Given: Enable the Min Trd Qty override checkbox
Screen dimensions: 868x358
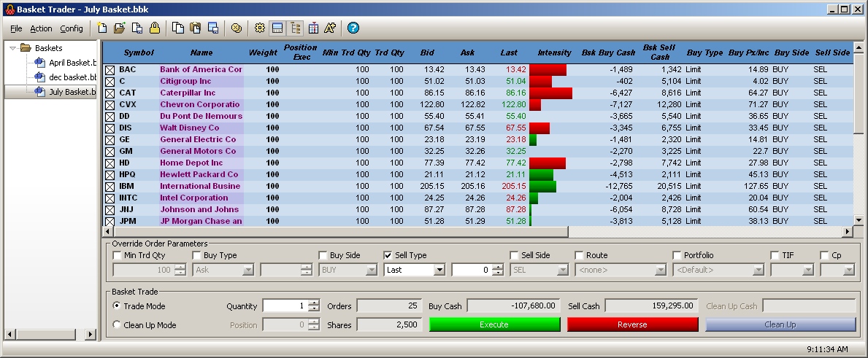Looking at the screenshot, I should coord(117,255).
